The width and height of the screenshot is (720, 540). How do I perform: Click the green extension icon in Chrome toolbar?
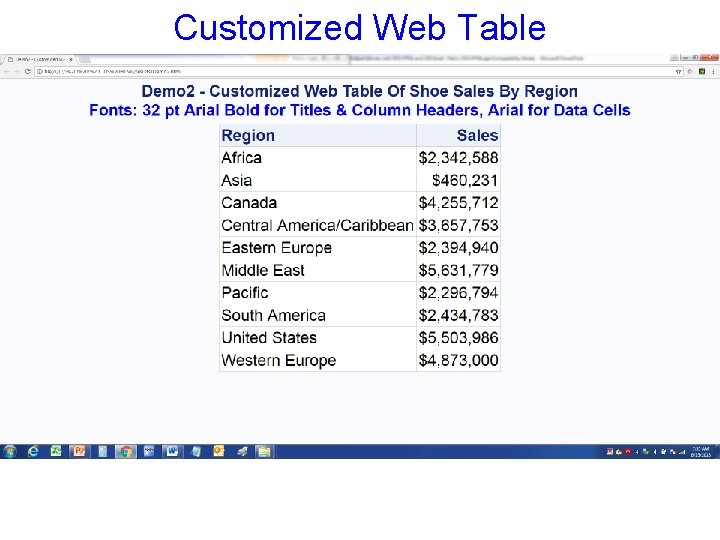pyautogui.click(x=702, y=72)
